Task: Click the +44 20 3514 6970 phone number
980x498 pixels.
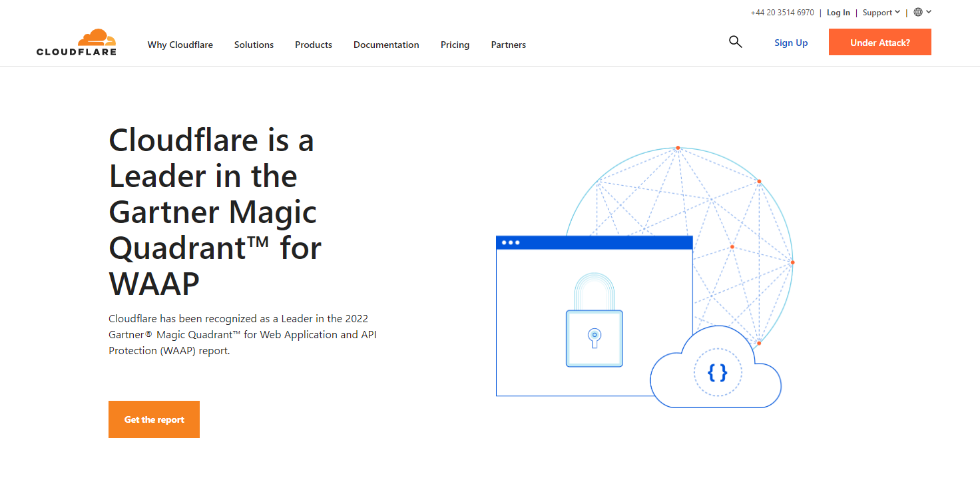Action: (782, 13)
